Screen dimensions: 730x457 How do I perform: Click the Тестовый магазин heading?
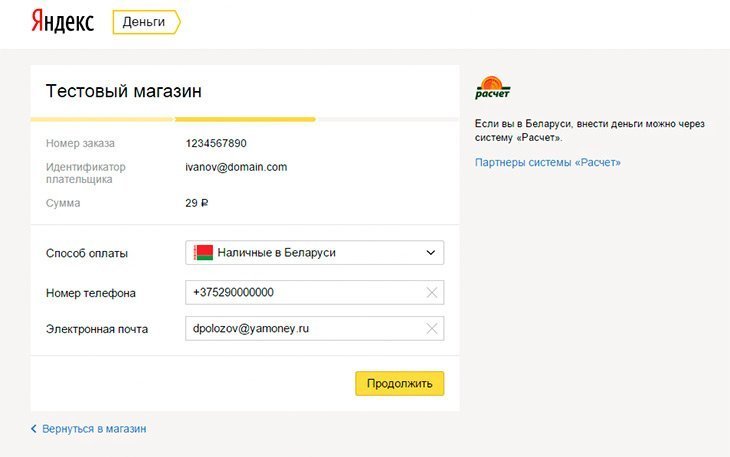coord(124,91)
